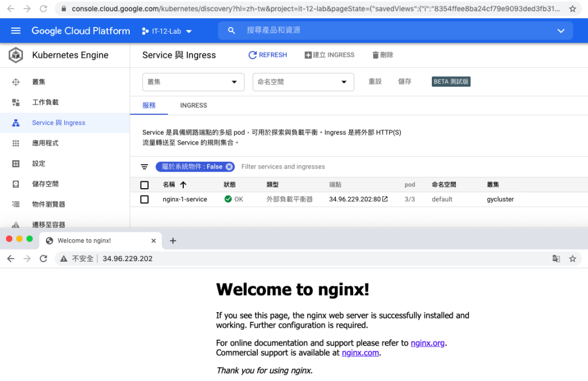
Task: Click the filter list icon above table
Action: (x=144, y=167)
